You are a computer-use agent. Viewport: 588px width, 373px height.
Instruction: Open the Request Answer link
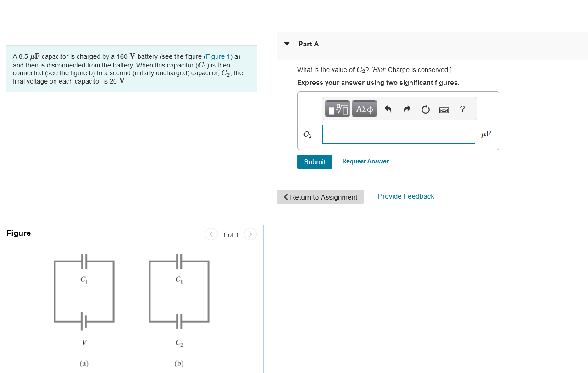(365, 161)
